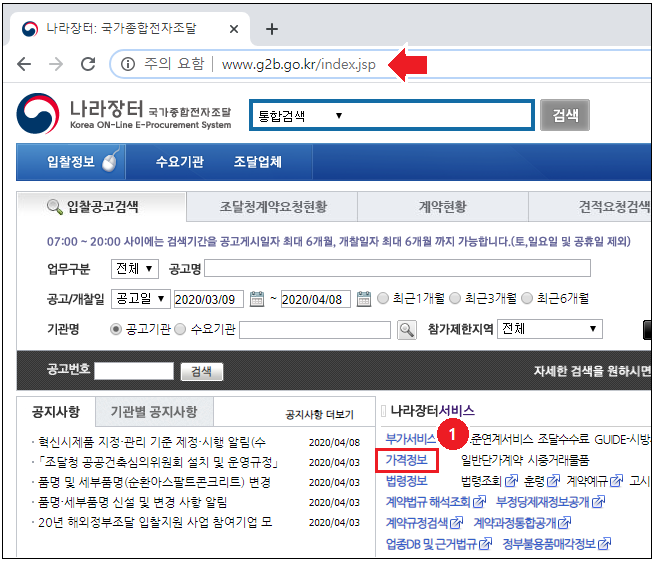Switch to 공지사항 tab
Screen dimensions: 654x563
[56, 412]
